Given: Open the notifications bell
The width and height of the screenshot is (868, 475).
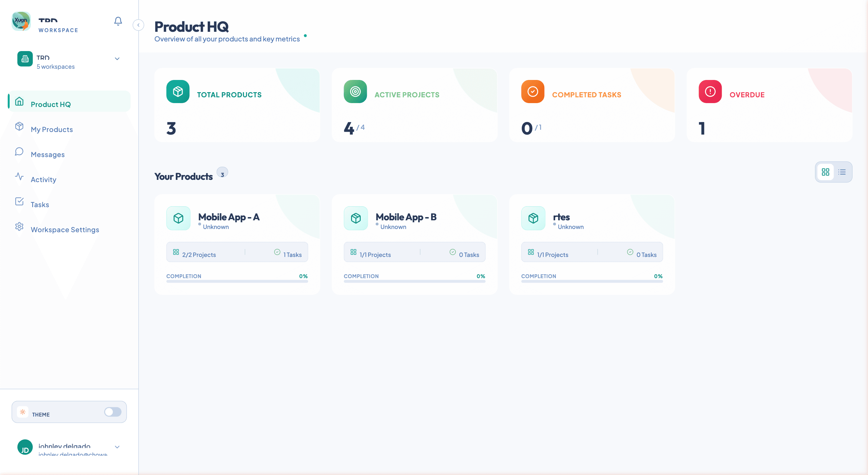Looking at the screenshot, I should pyautogui.click(x=118, y=21).
